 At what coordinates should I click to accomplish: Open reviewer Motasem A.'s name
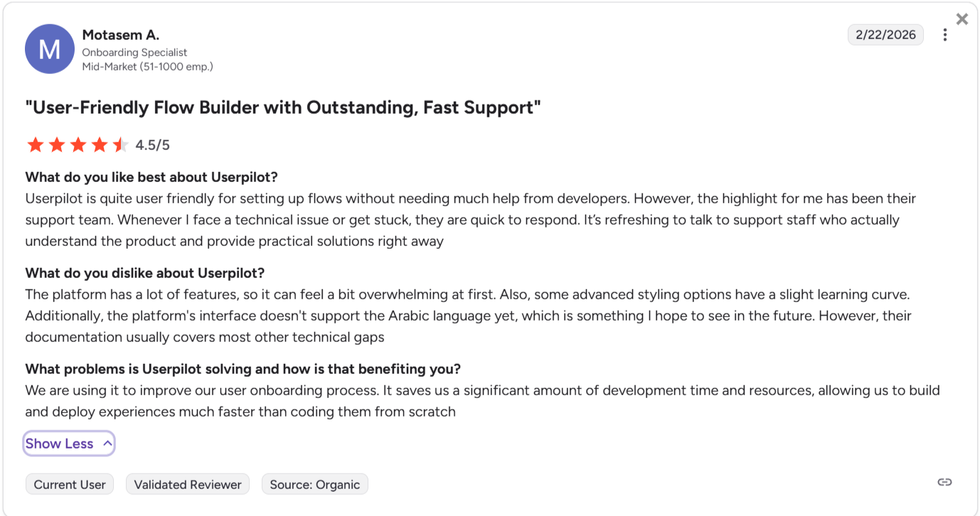[121, 35]
